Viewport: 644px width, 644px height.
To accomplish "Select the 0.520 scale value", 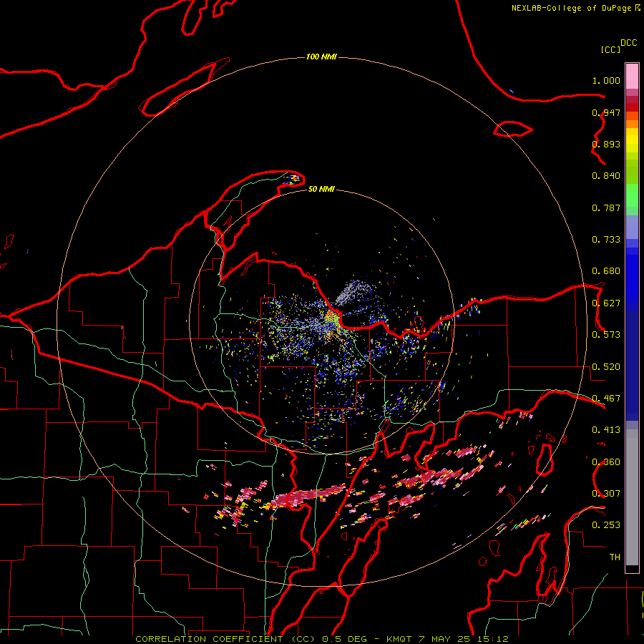I will pyautogui.click(x=606, y=367).
